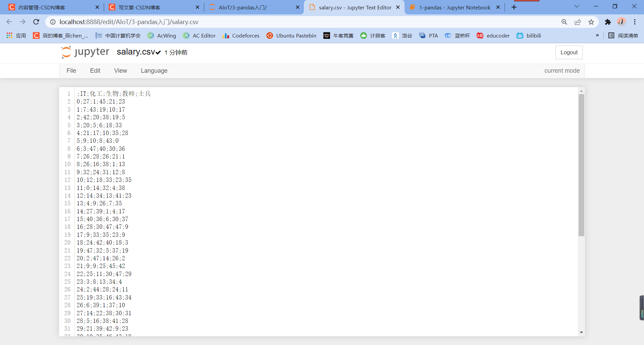Open a new browser tab

514,7
